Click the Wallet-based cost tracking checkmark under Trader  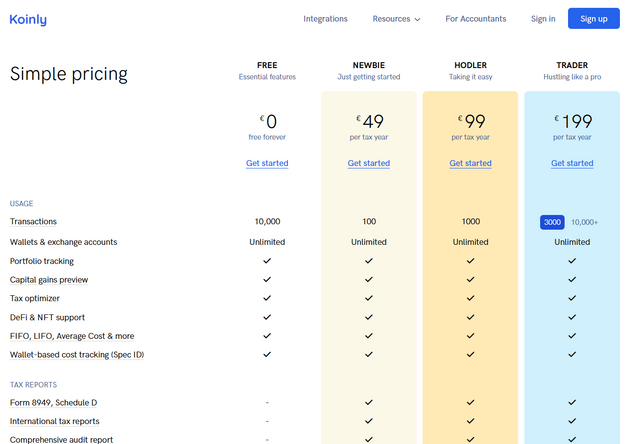point(572,355)
